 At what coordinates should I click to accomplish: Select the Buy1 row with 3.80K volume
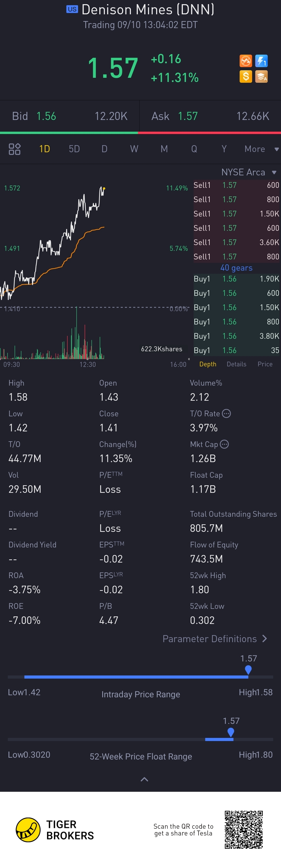[x=237, y=336]
